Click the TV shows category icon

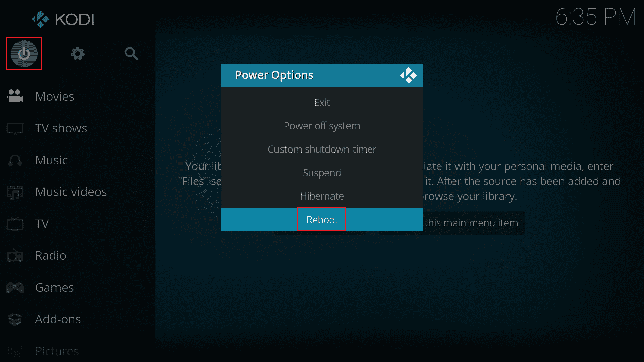click(x=15, y=128)
